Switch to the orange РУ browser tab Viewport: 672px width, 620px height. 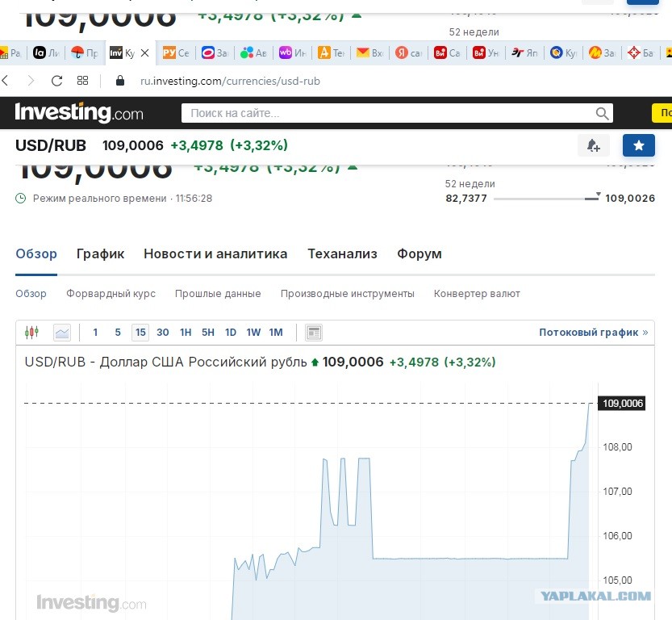176,52
